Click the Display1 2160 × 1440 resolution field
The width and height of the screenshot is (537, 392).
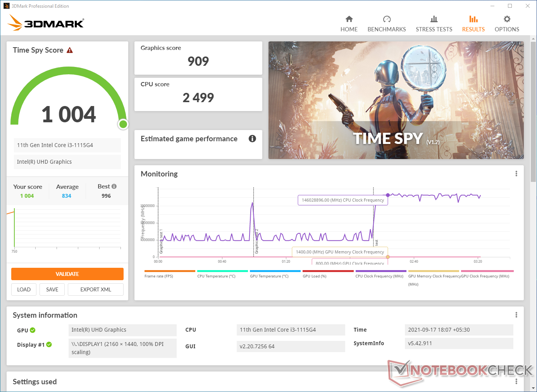pos(122,348)
